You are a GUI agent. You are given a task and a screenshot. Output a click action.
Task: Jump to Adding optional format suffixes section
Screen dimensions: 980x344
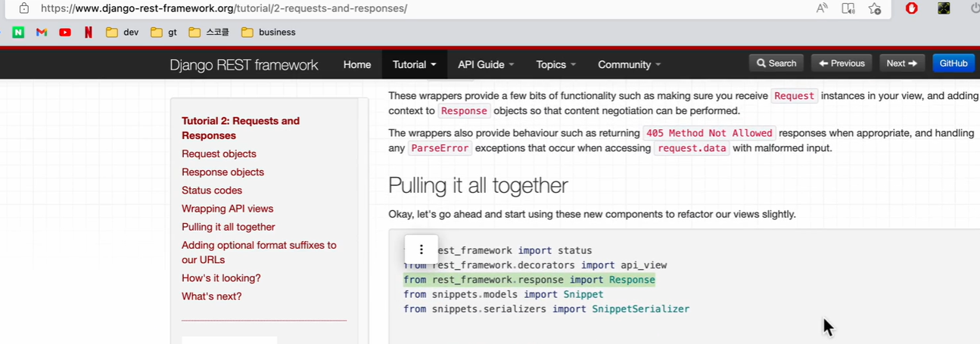259,252
